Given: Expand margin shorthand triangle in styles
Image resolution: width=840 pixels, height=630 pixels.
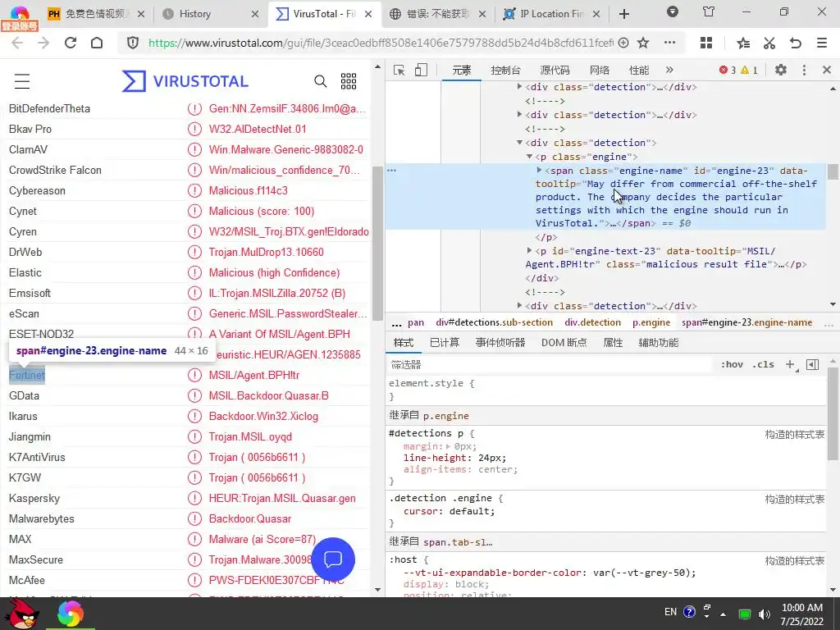Looking at the screenshot, I should click(449, 446).
